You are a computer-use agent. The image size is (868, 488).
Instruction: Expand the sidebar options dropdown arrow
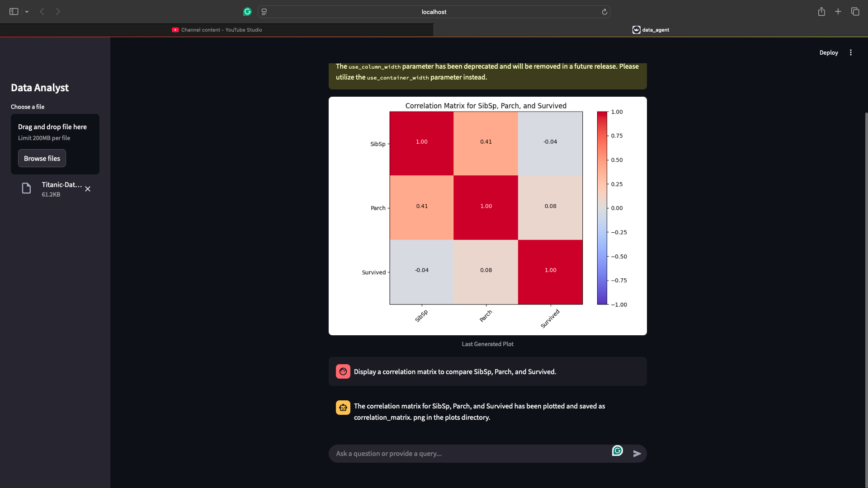click(x=27, y=12)
